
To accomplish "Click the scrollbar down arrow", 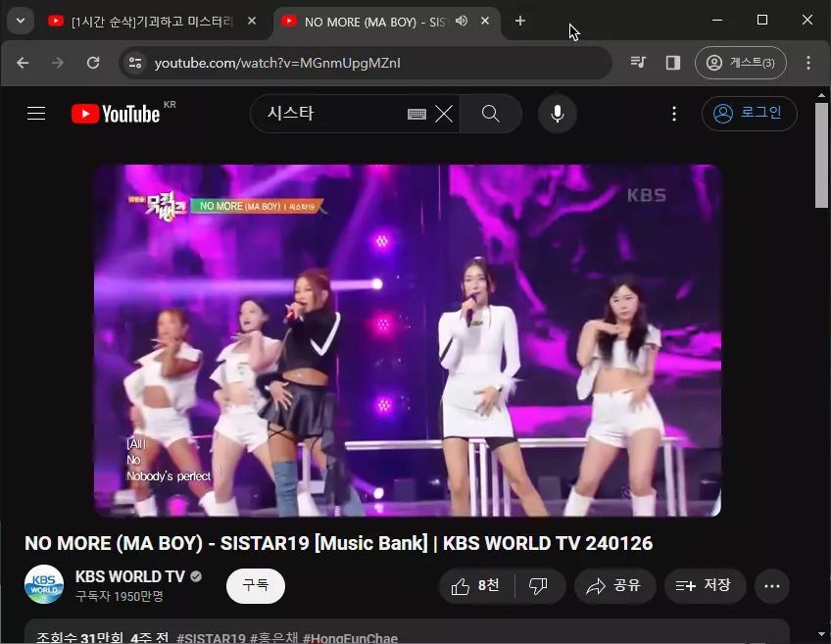I will (x=821, y=634).
